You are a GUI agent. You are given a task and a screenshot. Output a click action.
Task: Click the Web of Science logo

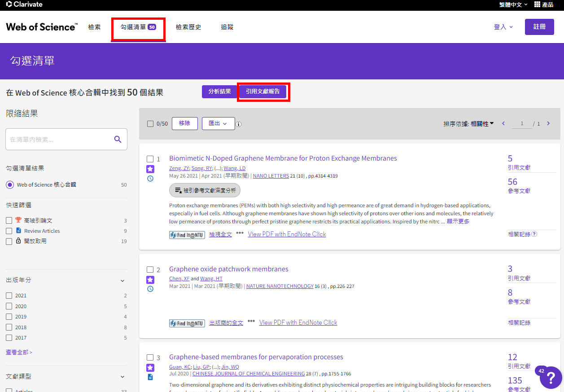(x=42, y=27)
